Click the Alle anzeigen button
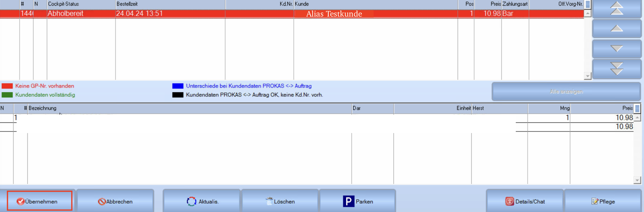 pos(566,92)
